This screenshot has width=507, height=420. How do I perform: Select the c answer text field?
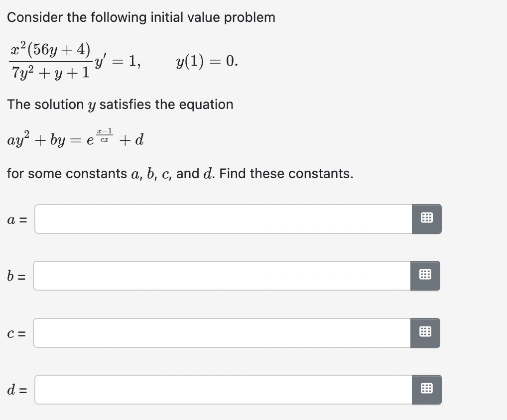click(x=222, y=332)
